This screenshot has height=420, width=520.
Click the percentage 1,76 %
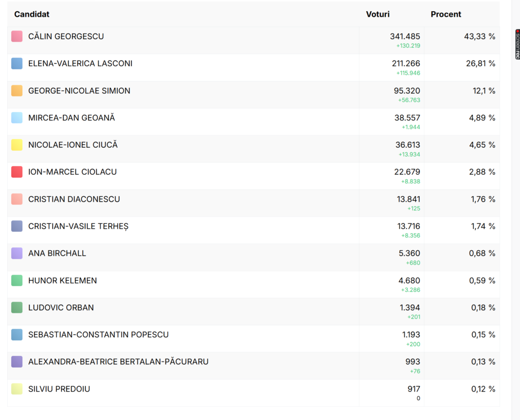tap(483, 199)
